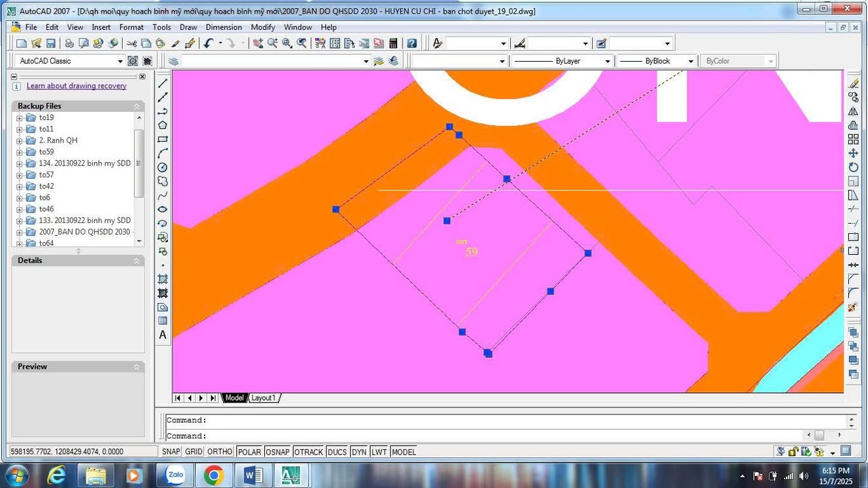Click the Save icon in standard toolbar
Screen dimensions: 868x488
pos(51,43)
